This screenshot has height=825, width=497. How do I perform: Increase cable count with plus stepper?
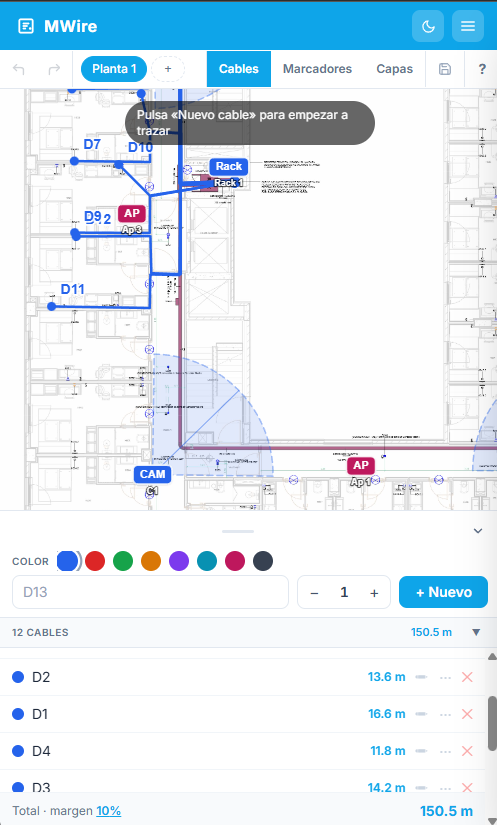click(374, 593)
